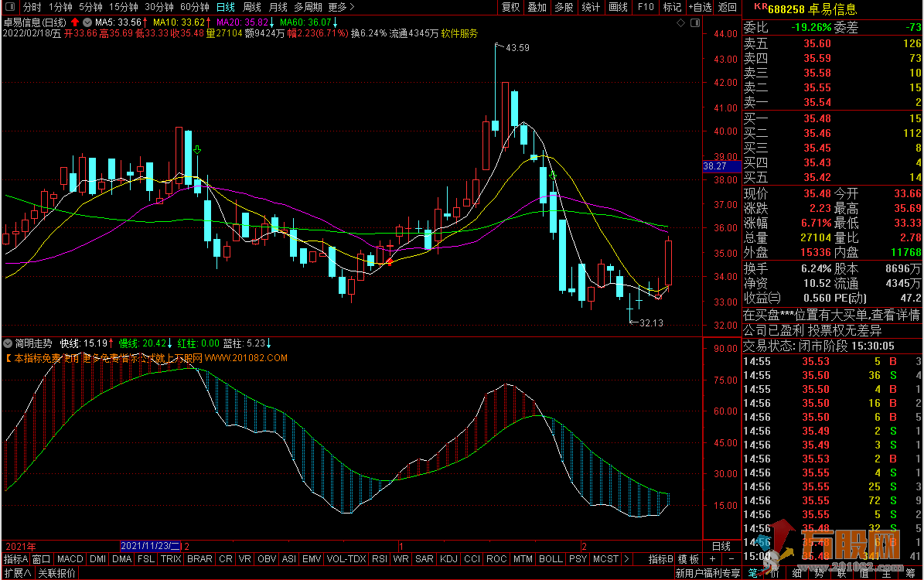The image size is (924, 580).
Task: Switch to the 周线 weekly period
Action: click(252, 7)
